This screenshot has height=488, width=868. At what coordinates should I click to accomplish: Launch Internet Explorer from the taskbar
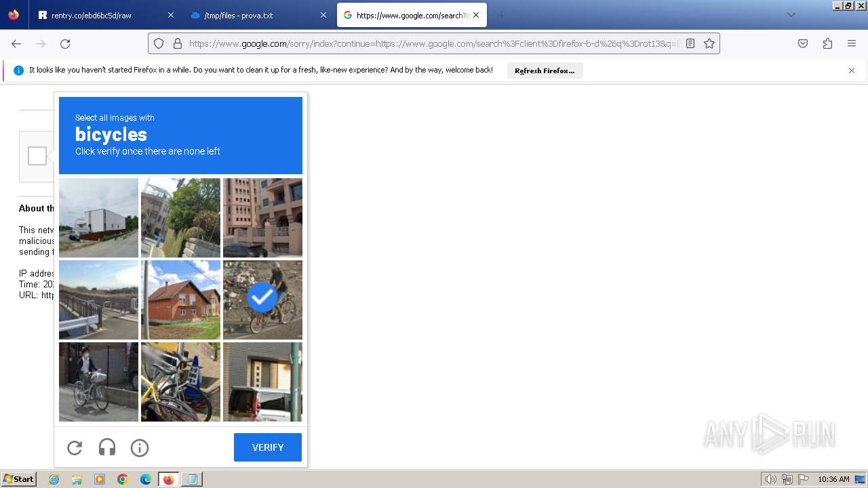tap(54, 479)
